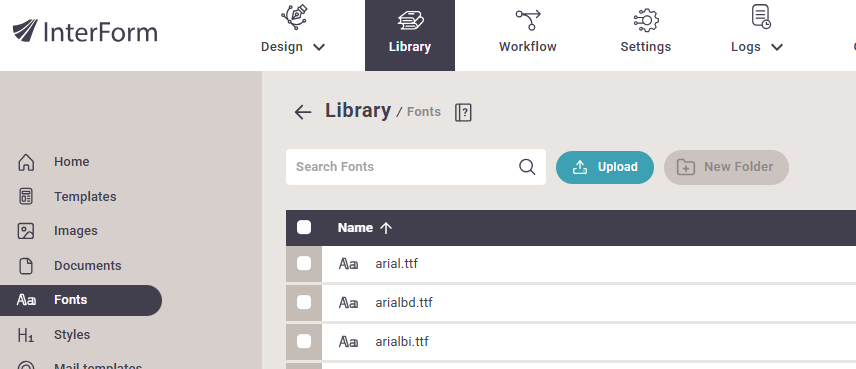Click the Templates sidebar icon
This screenshot has width=856, height=369.
pos(26,197)
